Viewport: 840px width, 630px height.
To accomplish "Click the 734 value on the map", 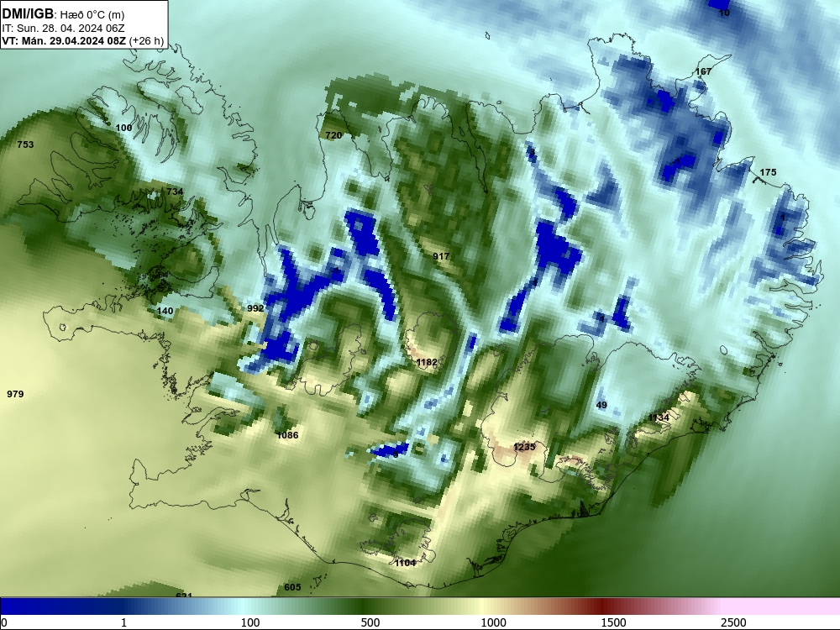I will pos(175,192).
